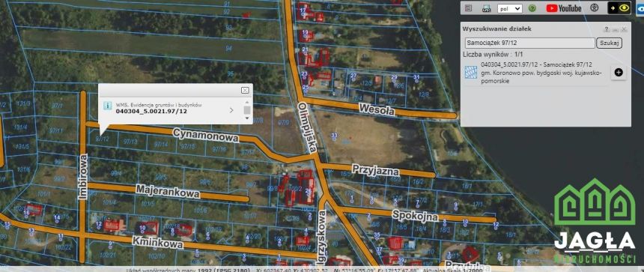Open help for Wyszukiwanie działek panel
This screenshot has width=644, height=272.
click(x=607, y=29)
